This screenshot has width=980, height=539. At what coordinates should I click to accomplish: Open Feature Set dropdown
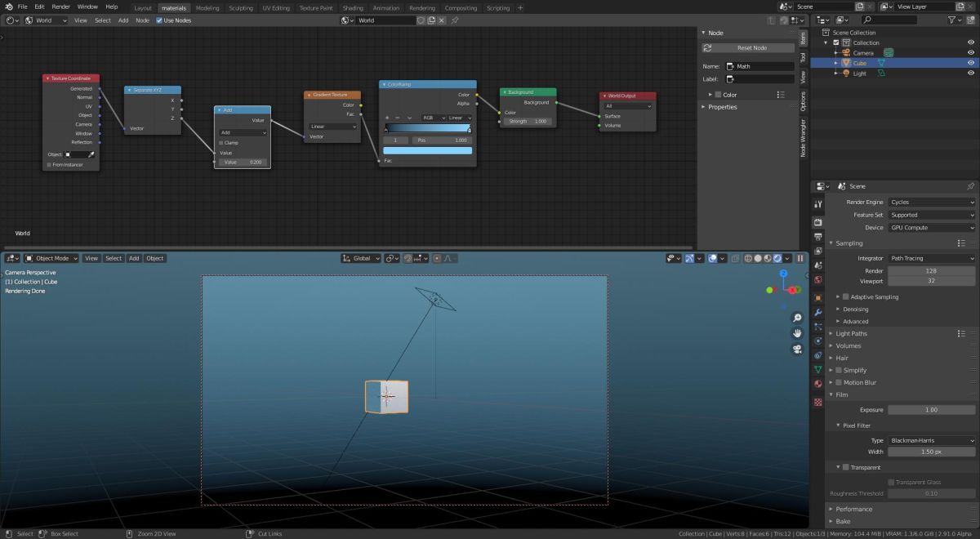pyautogui.click(x=932, y=215)
